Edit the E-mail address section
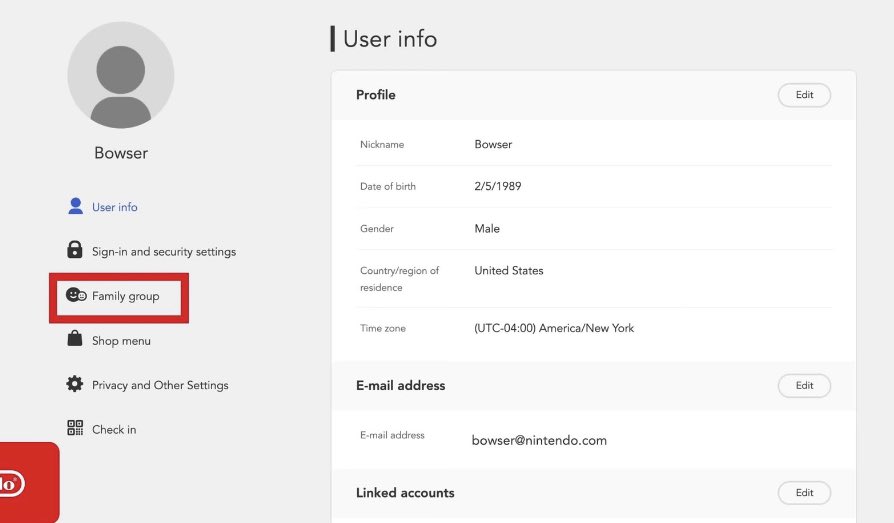Image resolution: width=894 pixels, height=523 pixels. tap(804, 386)
